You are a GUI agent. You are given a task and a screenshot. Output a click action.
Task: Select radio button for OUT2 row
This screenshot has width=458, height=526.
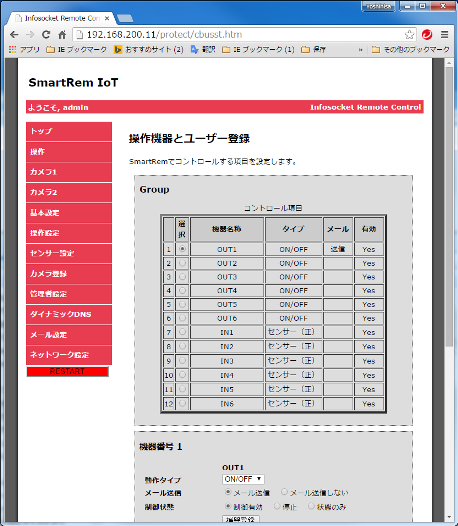[x=182, y=263]
